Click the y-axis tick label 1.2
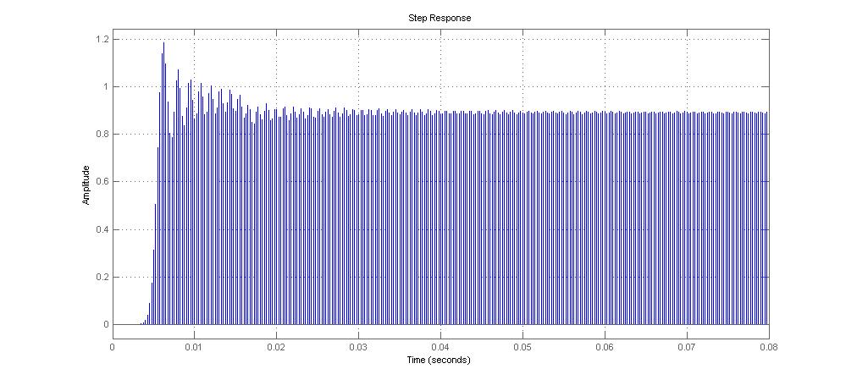The image size is (868, 380). coord(102,40)
